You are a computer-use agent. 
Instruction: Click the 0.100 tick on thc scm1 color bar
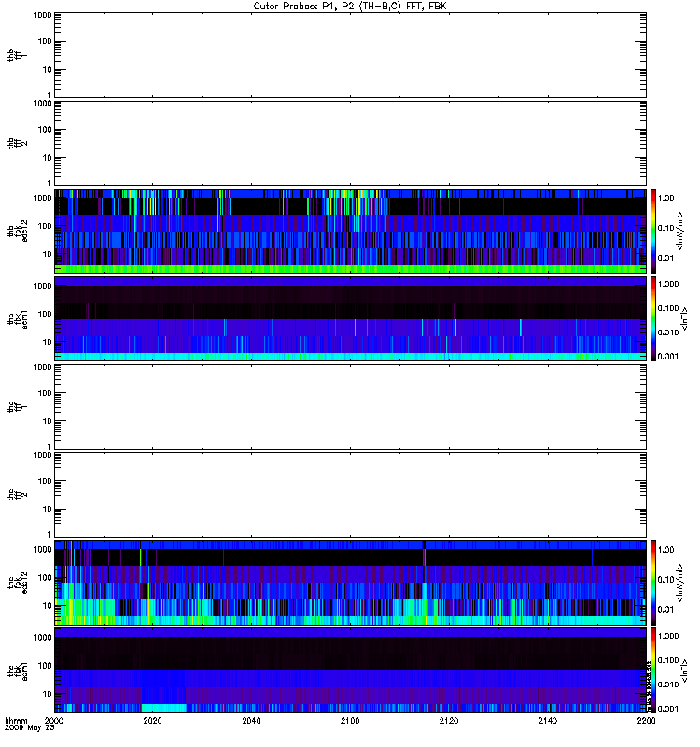point(668,660)
